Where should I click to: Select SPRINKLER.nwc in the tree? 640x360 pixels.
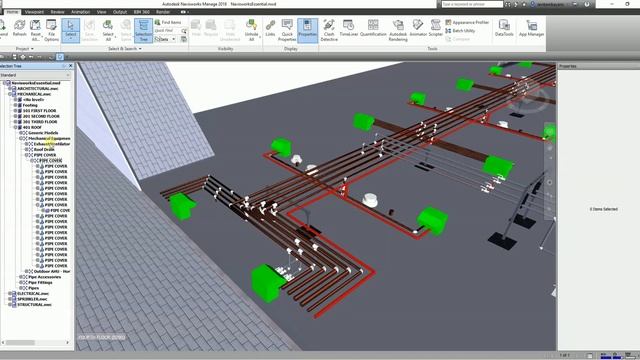click(x=32, y=299)
